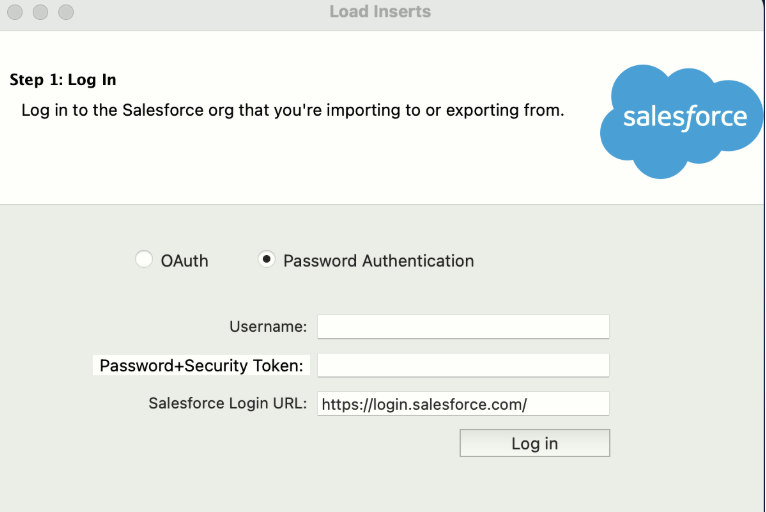
Task: Click the Load Inserts window title
Action: 380,12
